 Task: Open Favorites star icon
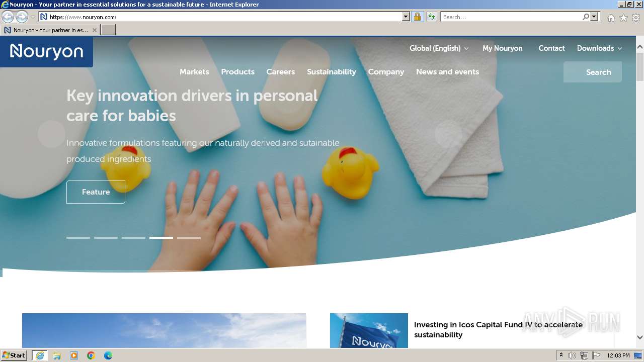[623, 18]
